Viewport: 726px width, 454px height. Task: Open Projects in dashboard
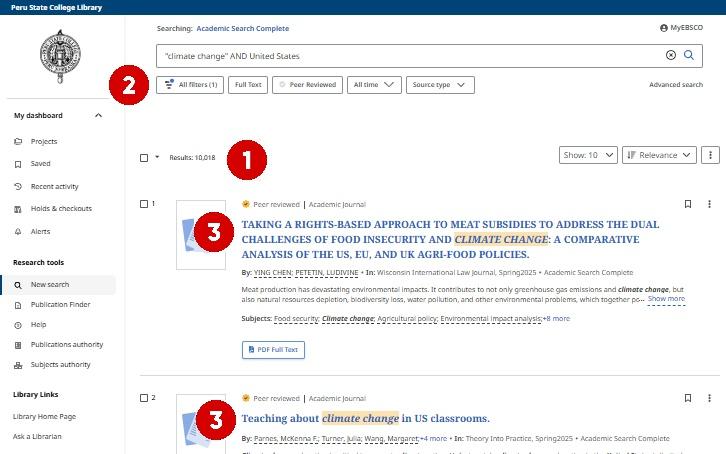click(x=44, y=142)
